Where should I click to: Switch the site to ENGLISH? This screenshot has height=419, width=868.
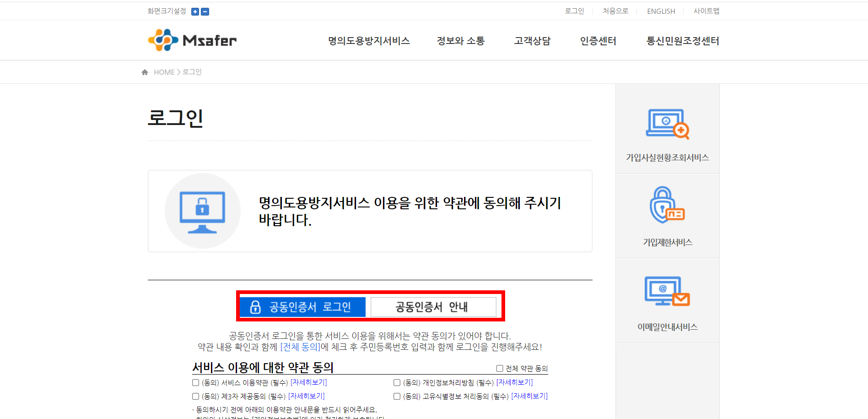[661, 11]
